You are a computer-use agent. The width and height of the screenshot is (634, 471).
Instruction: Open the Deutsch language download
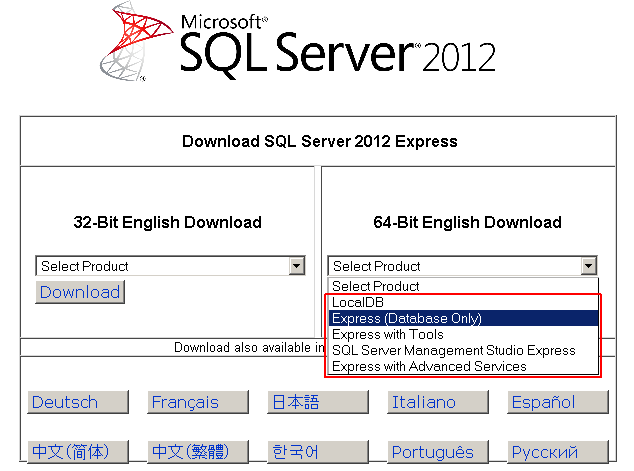(78, 402)
